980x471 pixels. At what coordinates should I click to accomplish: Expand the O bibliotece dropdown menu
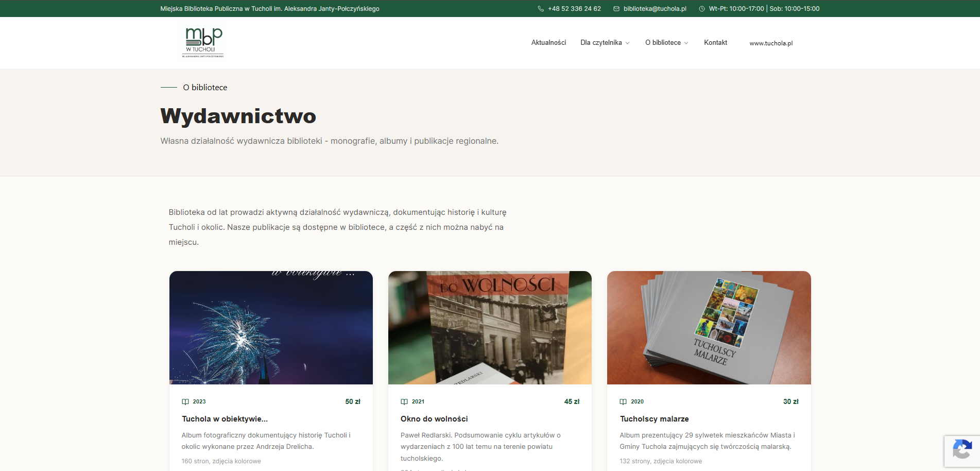(667, 43)
